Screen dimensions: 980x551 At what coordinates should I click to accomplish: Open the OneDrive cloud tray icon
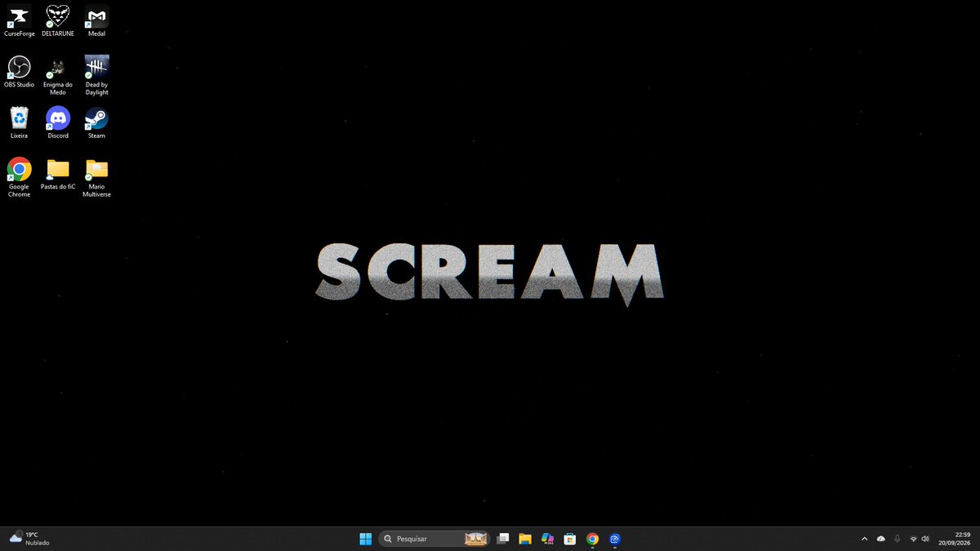(x=880, y=539)
